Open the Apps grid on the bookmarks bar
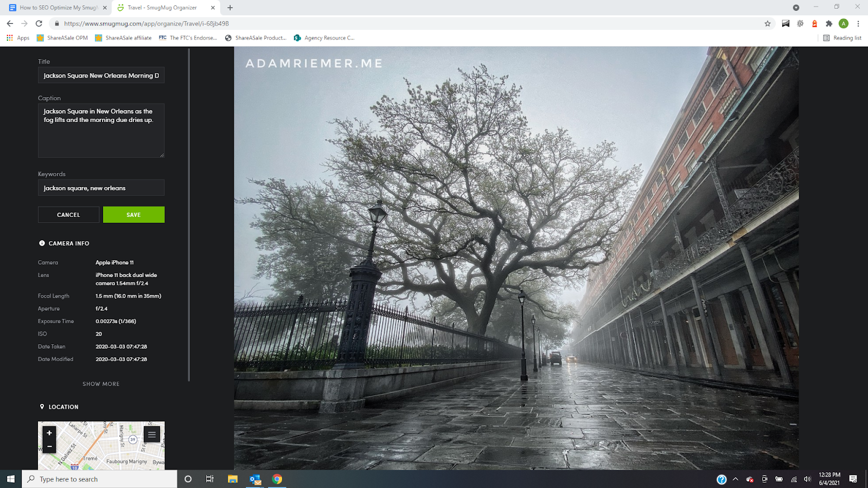The width and height of the screenshot is (868, 488). 9,37
